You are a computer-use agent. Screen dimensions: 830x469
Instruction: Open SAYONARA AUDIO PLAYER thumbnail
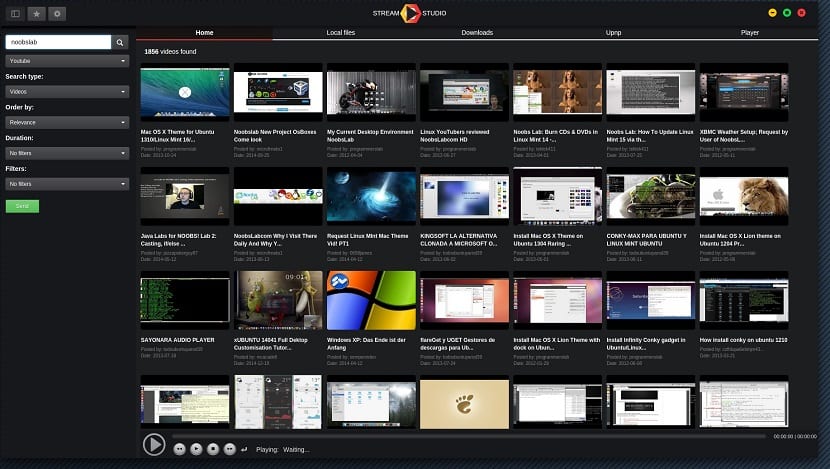point(185,300)
